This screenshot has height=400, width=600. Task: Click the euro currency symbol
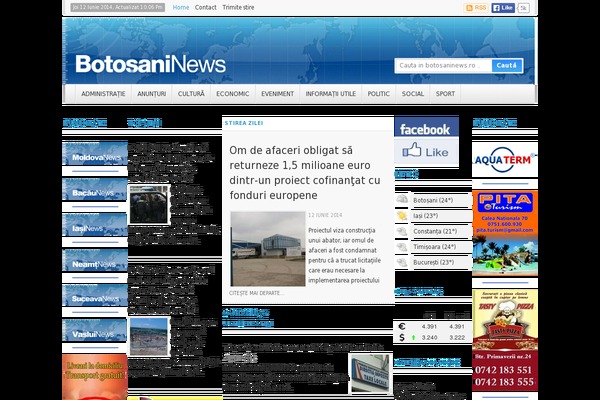pyautogui.click(x=402, y=327)
